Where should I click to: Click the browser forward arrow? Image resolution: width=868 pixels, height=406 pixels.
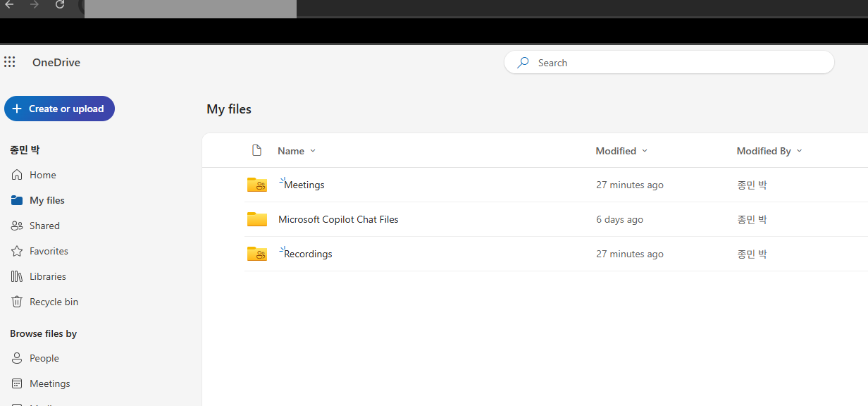click(35, 5)
